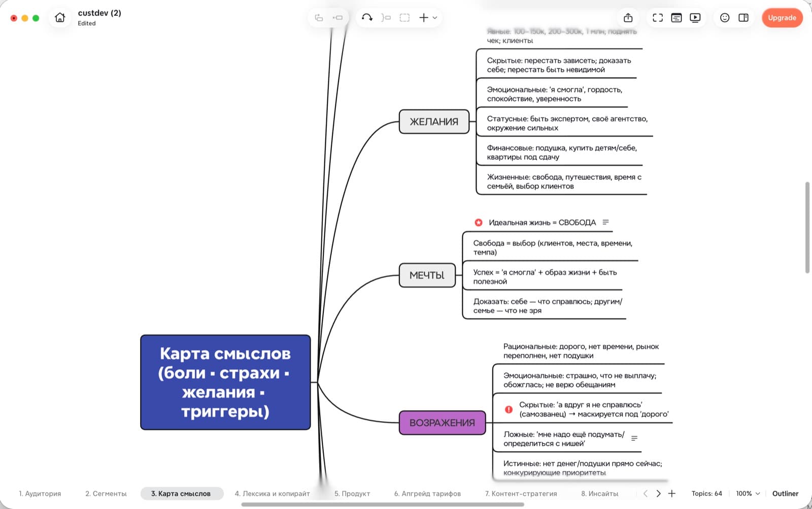The width and height of the screenshot is (812, 509).
Task: Go to previous sheets arrow
Action: point(646,493)
